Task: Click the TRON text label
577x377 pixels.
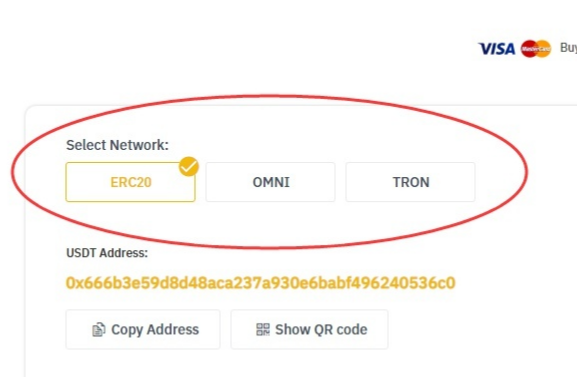Action: click(x=411, y=182)
